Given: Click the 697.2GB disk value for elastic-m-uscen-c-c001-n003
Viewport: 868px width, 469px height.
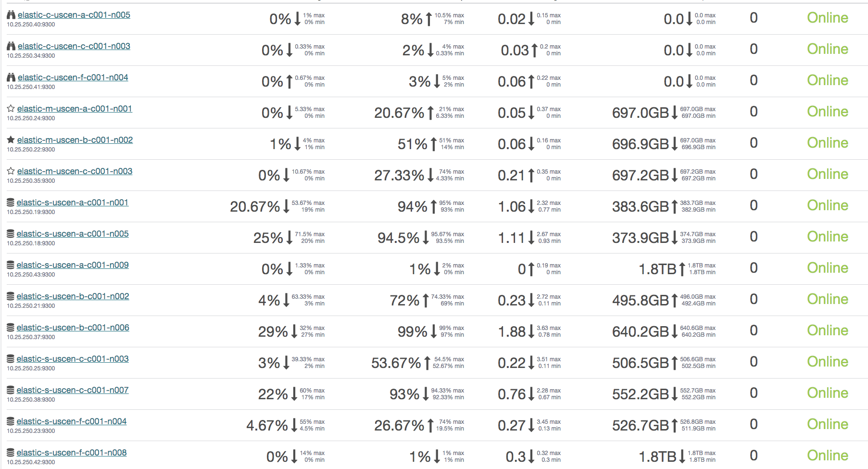Looking at the screenshot, I should point(641,175).
